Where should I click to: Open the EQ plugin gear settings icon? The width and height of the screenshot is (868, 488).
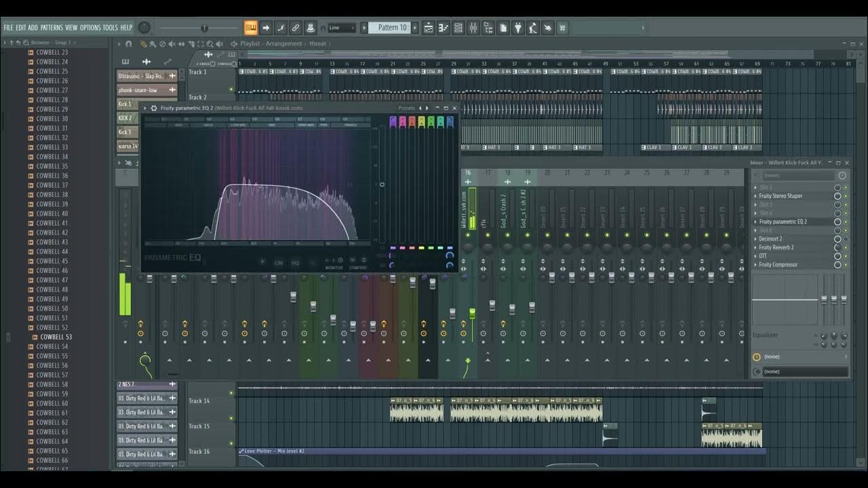tap(154, 108)
